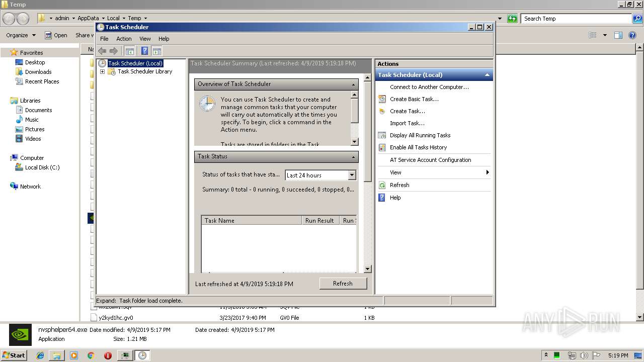This screenshot has height=362, width=644.
Task: Click the volume icon in system tray
Action: pyautogui.click(x=584, y=355)
